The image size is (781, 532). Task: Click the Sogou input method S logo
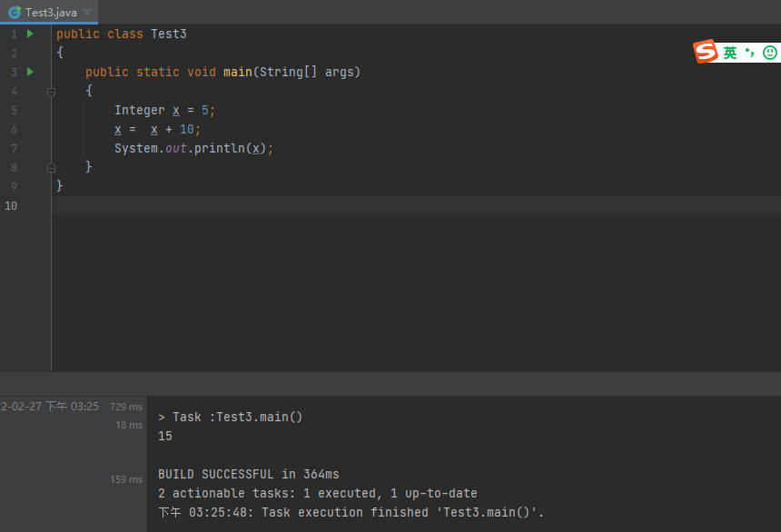coord(706,53)
